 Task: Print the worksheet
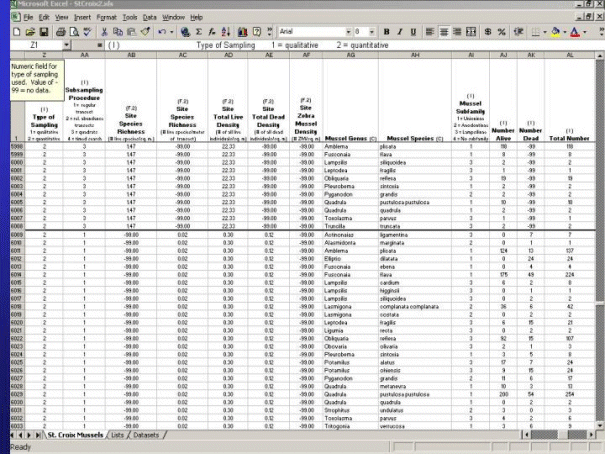pyautogui.click(x=61, y=32)
